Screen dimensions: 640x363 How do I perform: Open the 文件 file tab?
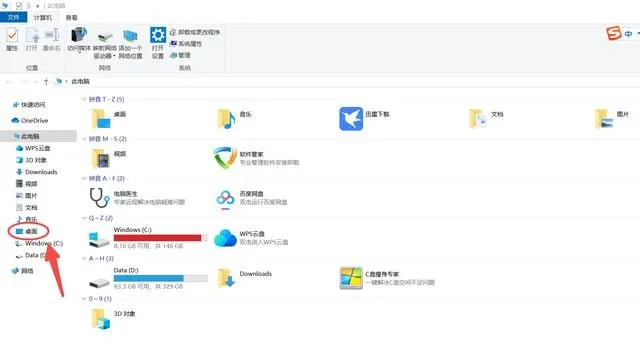pyautogui.click(x=13, y=17)
